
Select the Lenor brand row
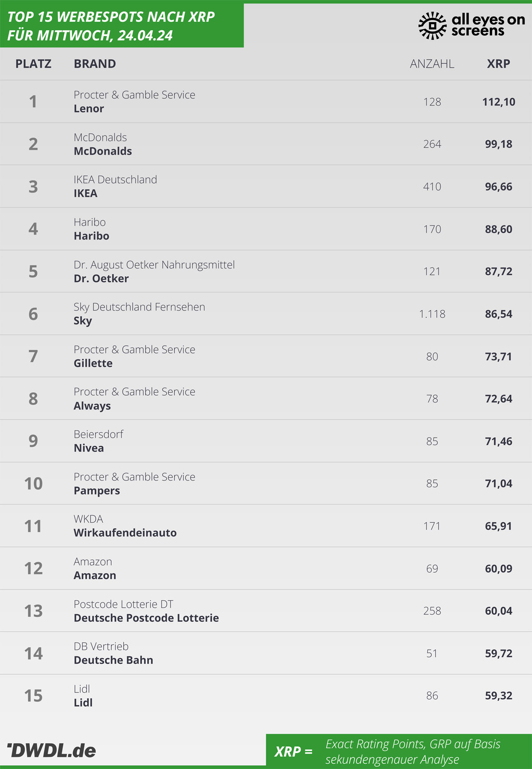(266, 102)
